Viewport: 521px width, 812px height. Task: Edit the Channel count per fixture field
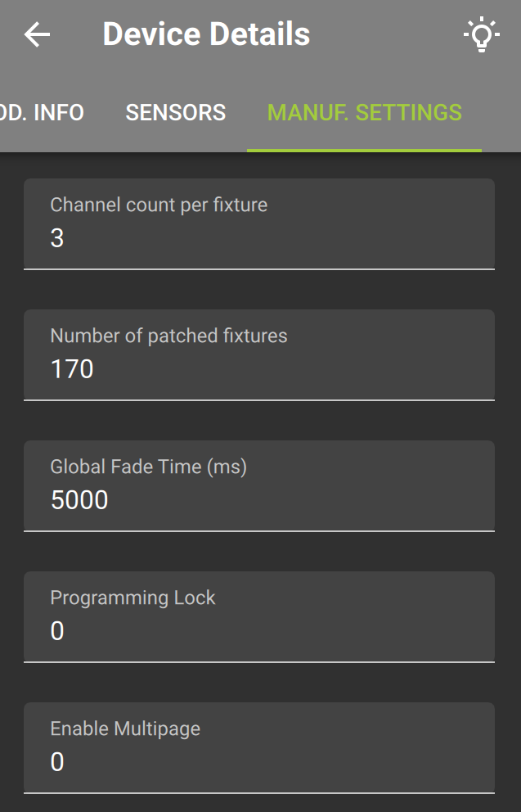(x=259, y=224)
